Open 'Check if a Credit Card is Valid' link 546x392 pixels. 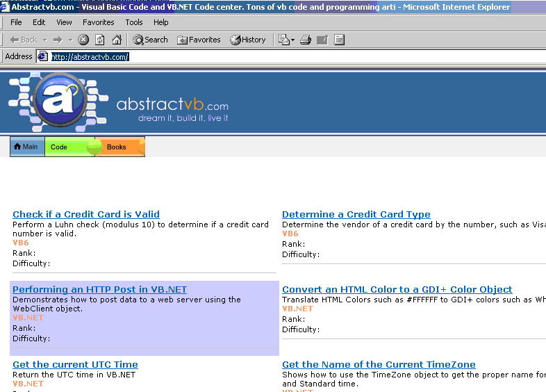[86, 214]
